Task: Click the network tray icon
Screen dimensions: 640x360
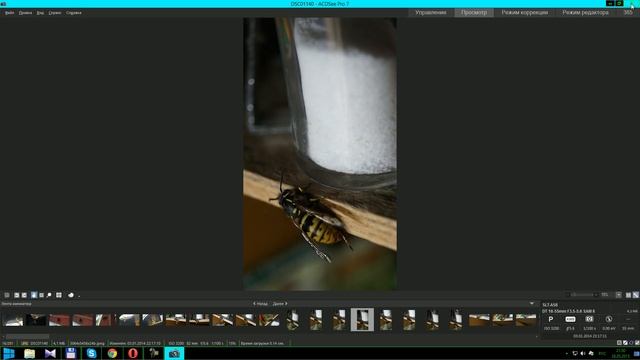Action: (x=575, y=353)
